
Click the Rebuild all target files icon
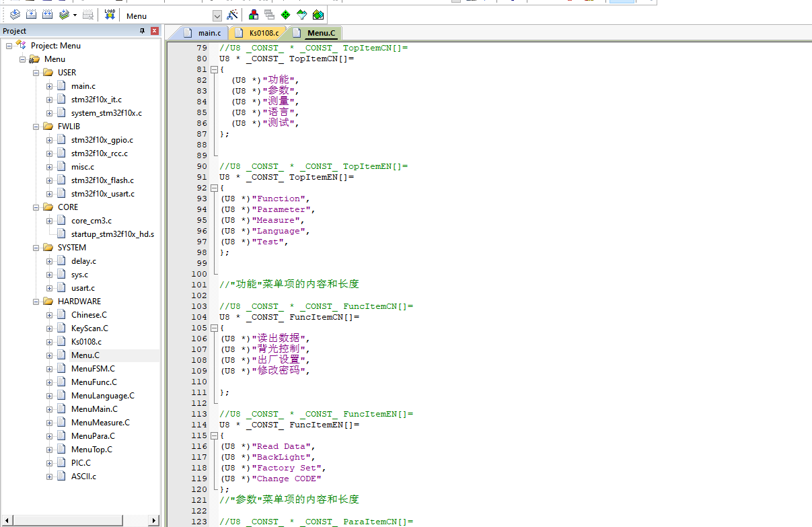[x=47, y=15]
